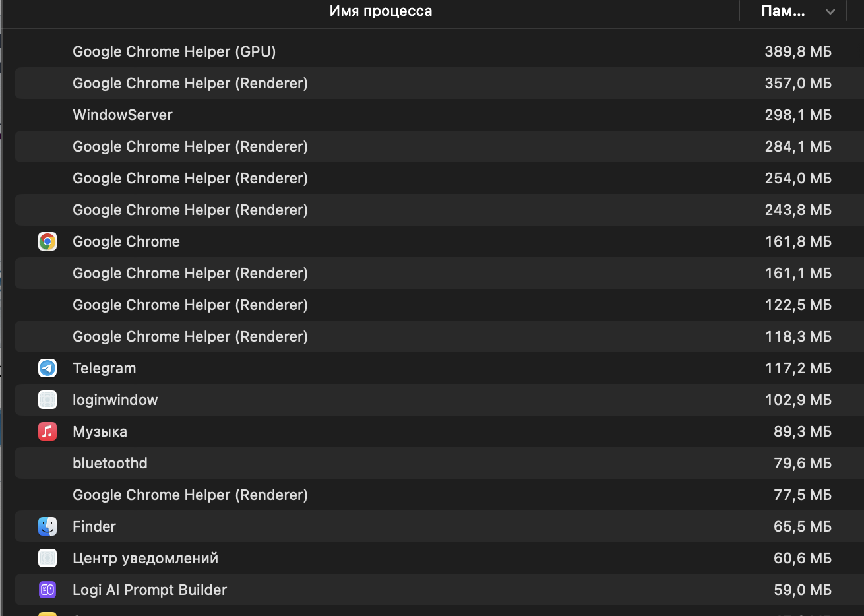864x616 pixels.
Task: Select the Renderer process using 77,5 МБ
Action: [x=439, y=495]
